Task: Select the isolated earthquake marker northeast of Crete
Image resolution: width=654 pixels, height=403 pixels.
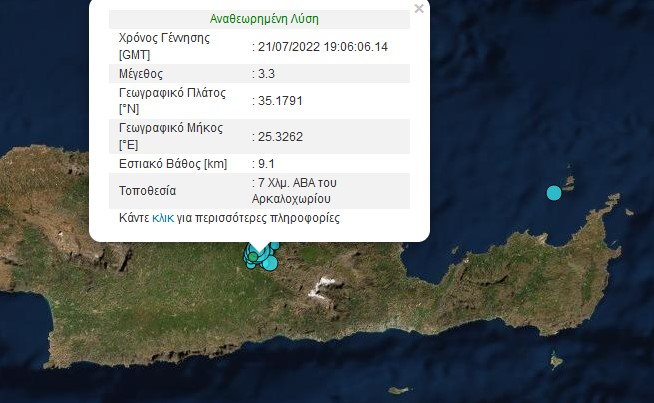Action: click(554, 192)
